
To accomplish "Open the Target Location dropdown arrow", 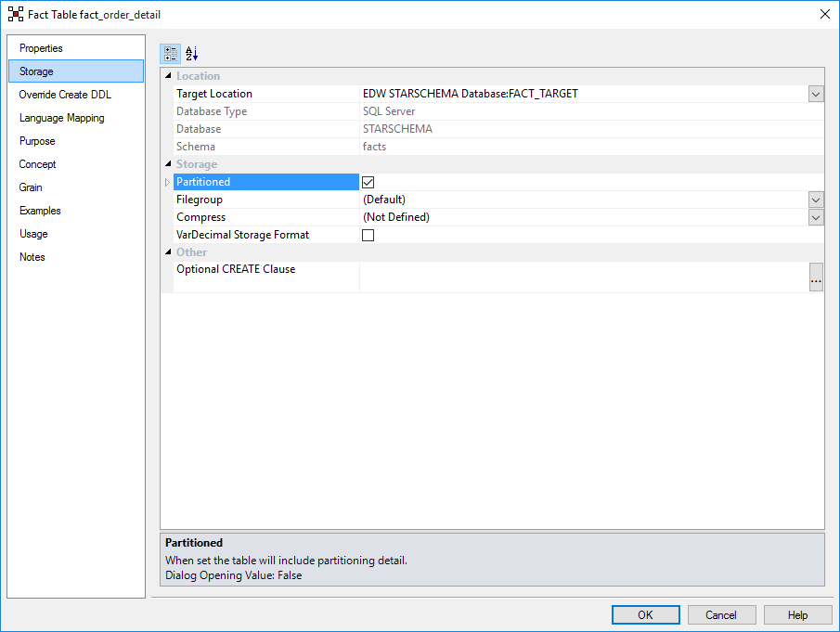I will coord(815,95).
